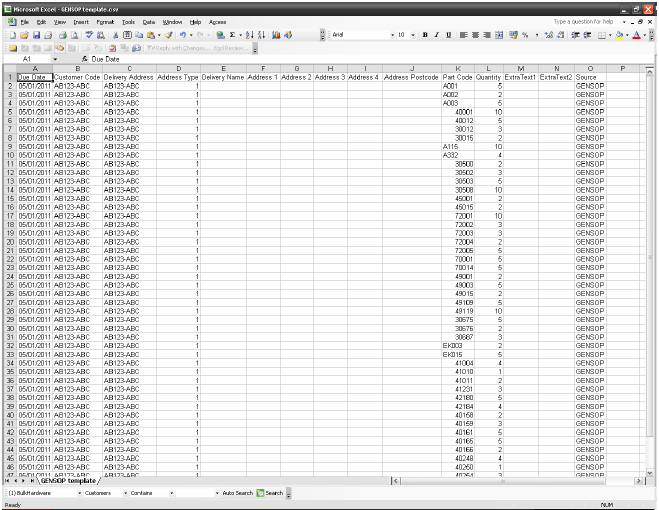
Task: Open the Edit menu
Action: (x=41, y=22)
